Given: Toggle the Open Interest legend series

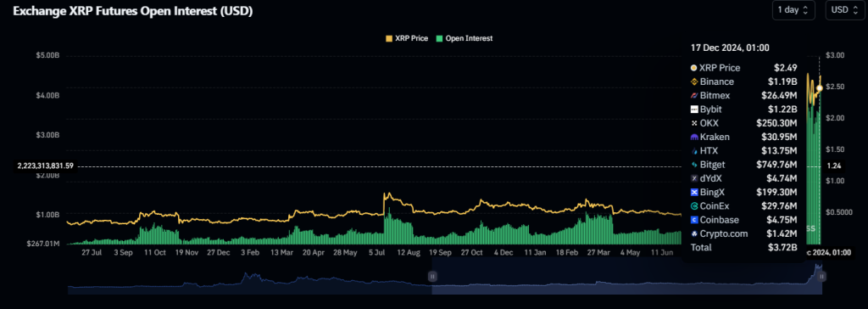Looking at the screenshot, I should click(465, 38).
